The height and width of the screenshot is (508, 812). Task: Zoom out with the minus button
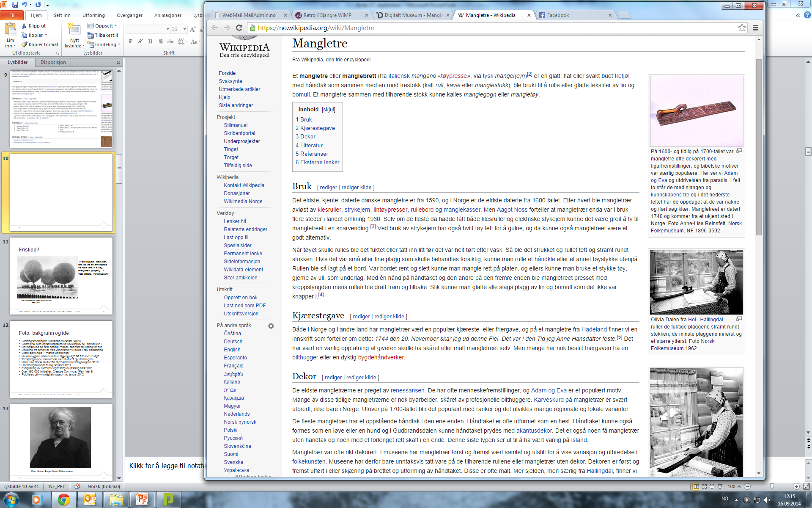[x=747, y=486]
